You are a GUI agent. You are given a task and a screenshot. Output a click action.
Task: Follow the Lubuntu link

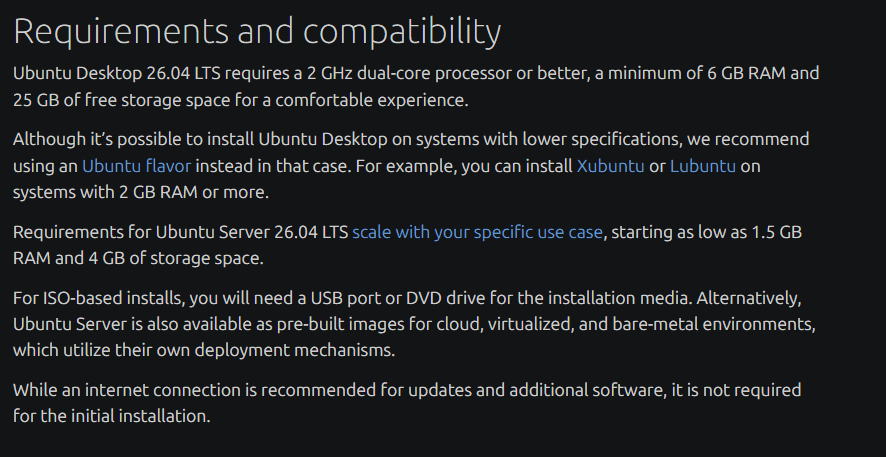702,165
